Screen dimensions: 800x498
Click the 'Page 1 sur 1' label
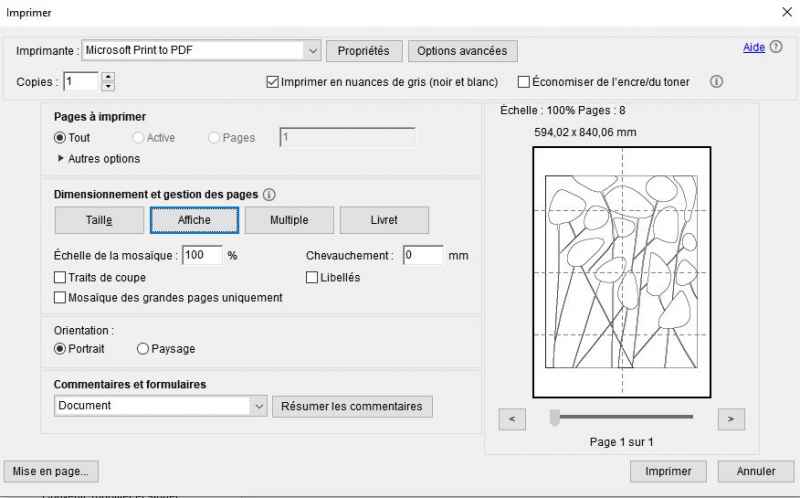coord(621,442)
